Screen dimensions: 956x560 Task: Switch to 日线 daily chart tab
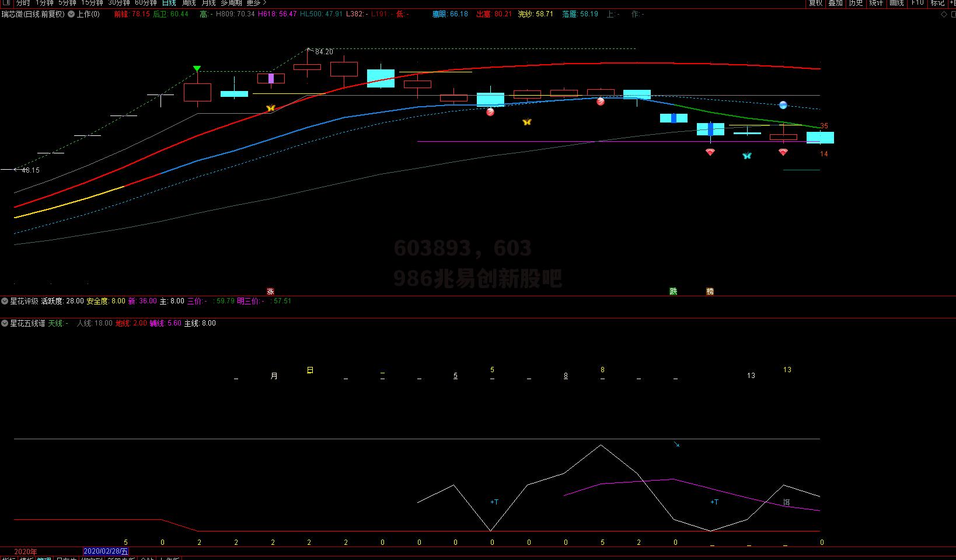(169, 3)
